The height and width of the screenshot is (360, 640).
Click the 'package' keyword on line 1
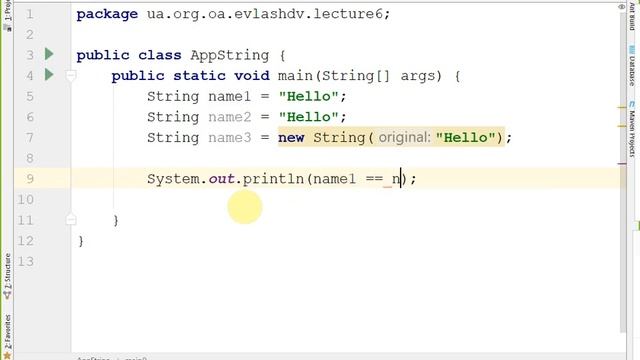coord(107,14)
